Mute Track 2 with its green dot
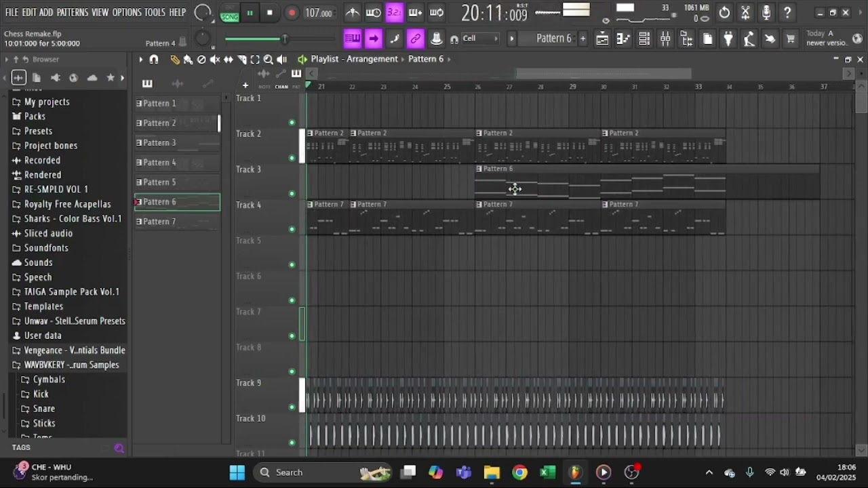868x488 pixels. (x=292, y=158)
